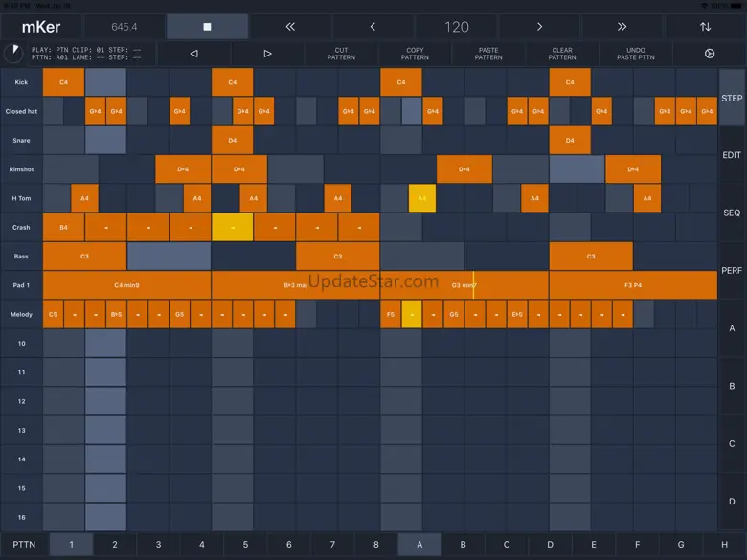Toggle the Melody F5 step
This screenshot has width=747, height=560.
click(x=391, y=314)
